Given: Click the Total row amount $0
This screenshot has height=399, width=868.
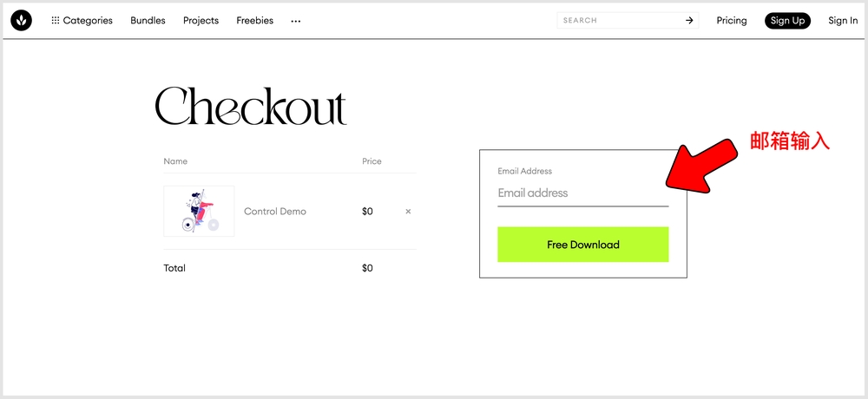Looking at the screenshot, I should pyautogui.click(x=367, y=268).
